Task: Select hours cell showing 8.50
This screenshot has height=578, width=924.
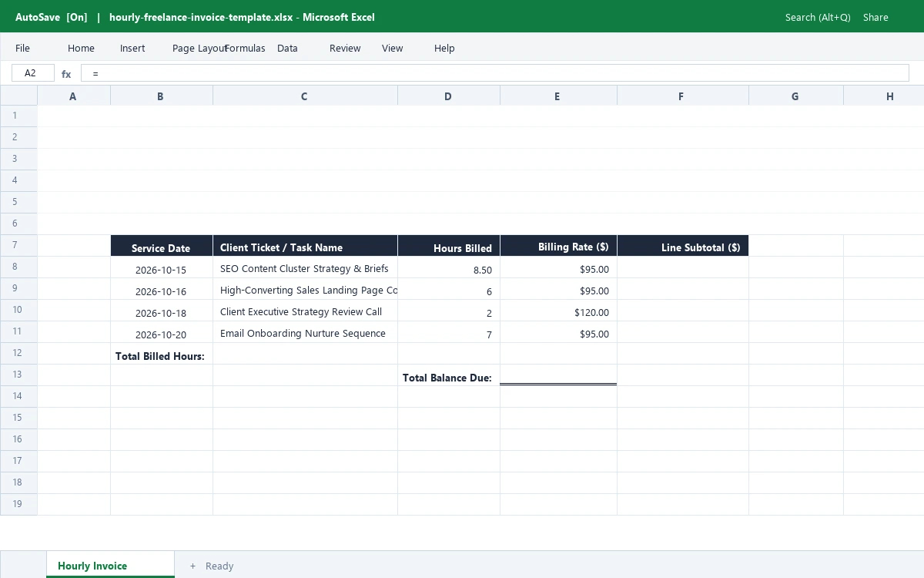Action: (x=449, y=267)
